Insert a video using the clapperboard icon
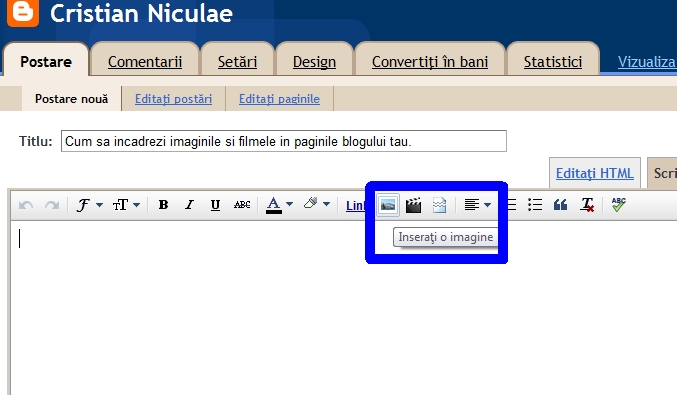This screenshot has height=395, width=677. pos(413,205)
